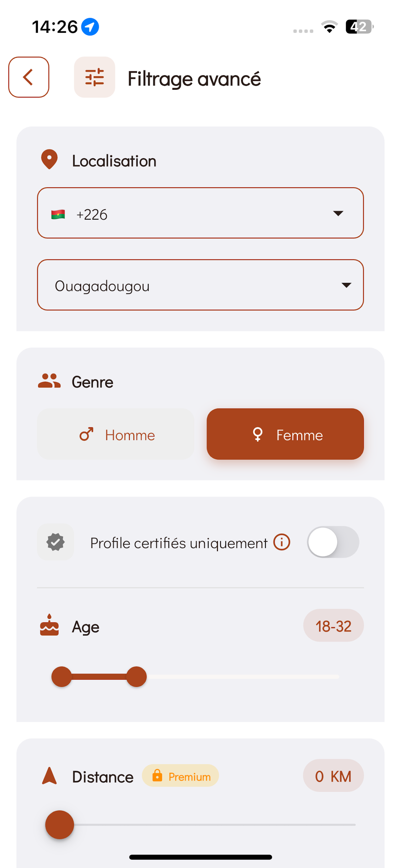Tap the filter sliders icon
This screenshot has height=868, width=401.
(x=94, y=77)
